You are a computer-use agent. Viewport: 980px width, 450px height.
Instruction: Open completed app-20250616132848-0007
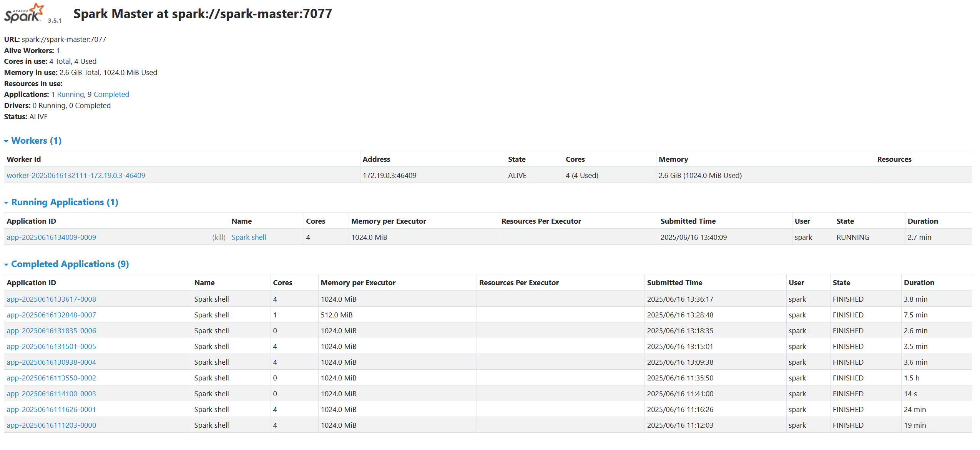[51, 315]
